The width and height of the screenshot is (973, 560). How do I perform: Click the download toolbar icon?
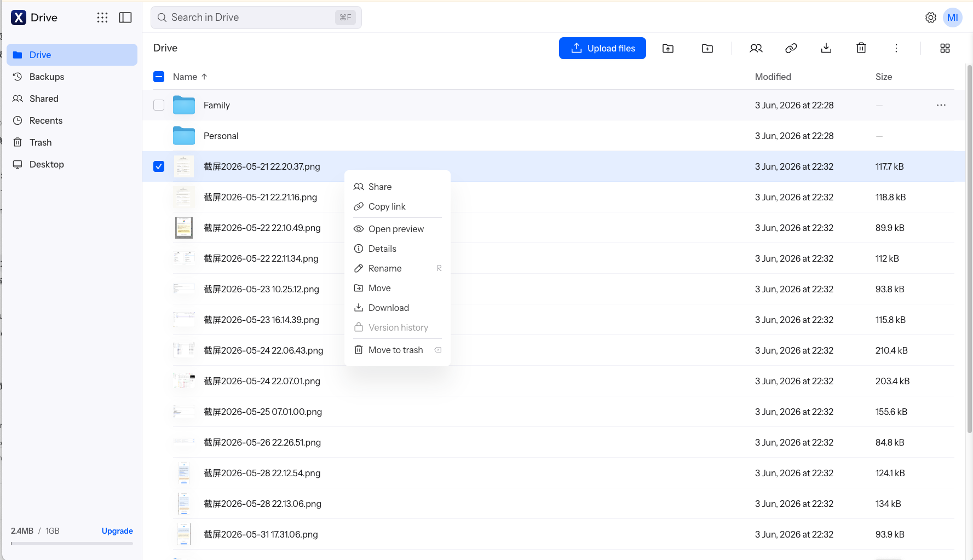[826, 48]
